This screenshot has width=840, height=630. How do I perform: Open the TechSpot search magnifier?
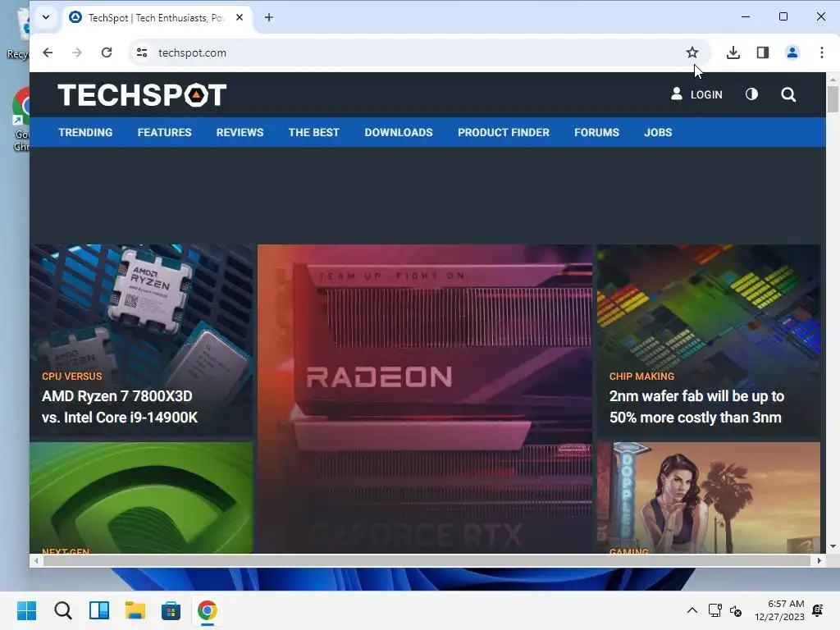point(788,95)
